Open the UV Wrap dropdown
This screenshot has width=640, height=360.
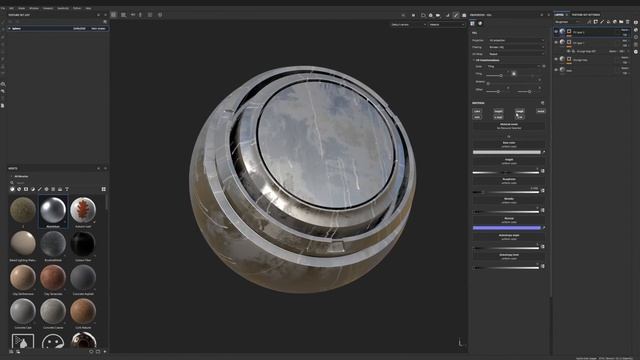click(x=516, y=54)
